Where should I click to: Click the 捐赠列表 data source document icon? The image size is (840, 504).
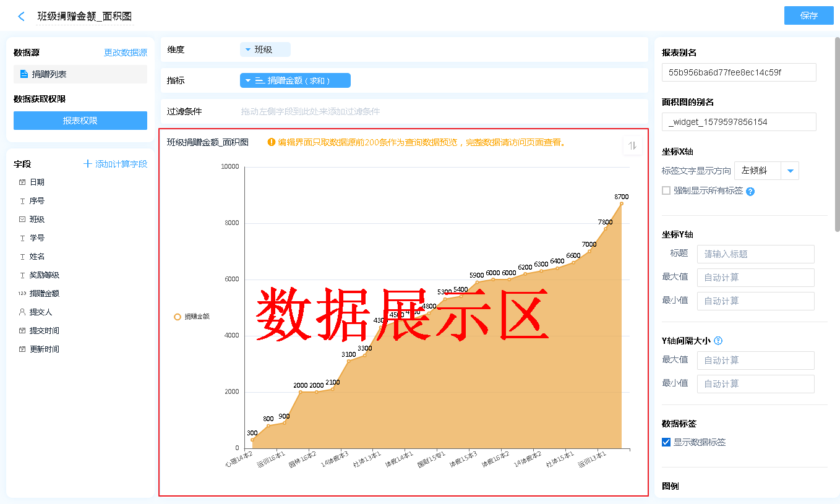24,74
